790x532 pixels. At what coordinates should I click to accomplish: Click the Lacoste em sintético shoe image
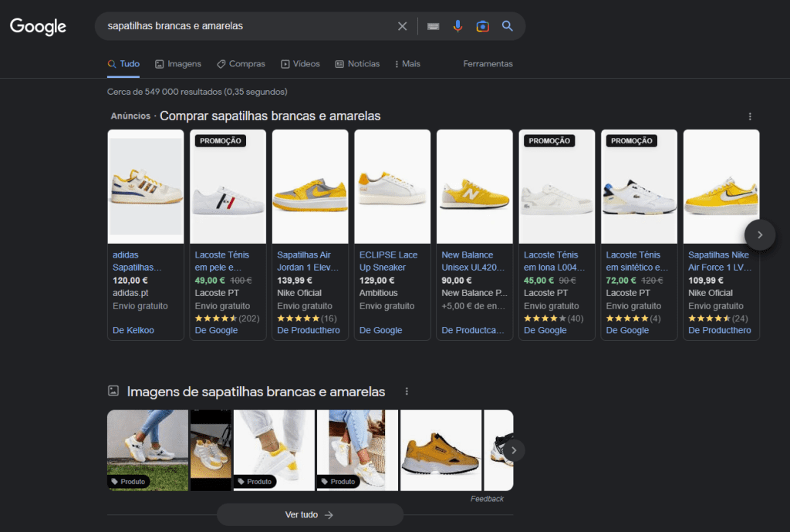(639, 187)
